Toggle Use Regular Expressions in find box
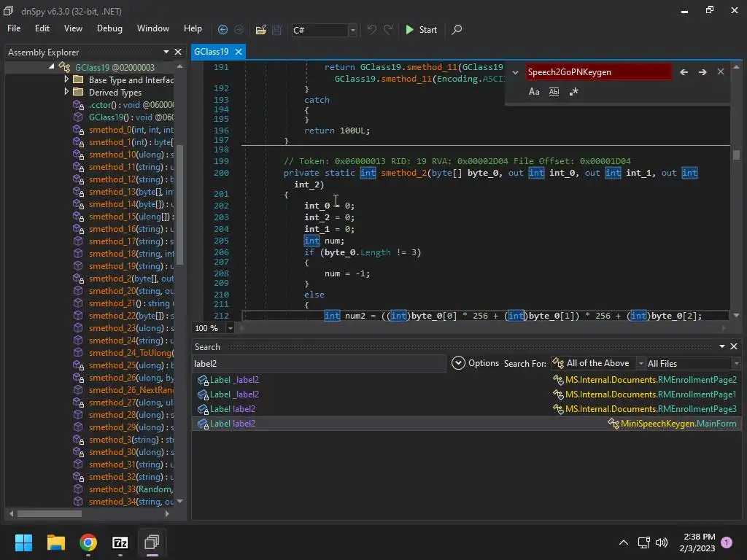Screen dimensions: 747x560 click(573, 91)
